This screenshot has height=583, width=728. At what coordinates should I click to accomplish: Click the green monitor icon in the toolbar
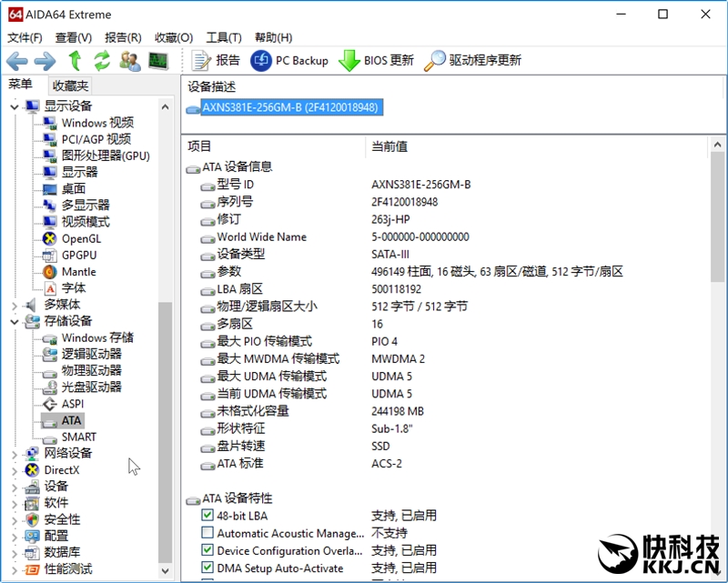click(157, 61)
